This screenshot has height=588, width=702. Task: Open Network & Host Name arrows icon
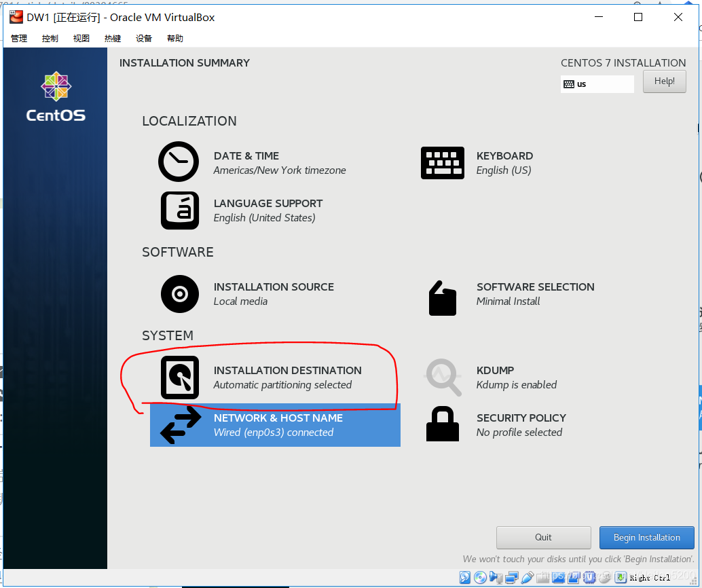pyautogui.click(x=181, y=425)
